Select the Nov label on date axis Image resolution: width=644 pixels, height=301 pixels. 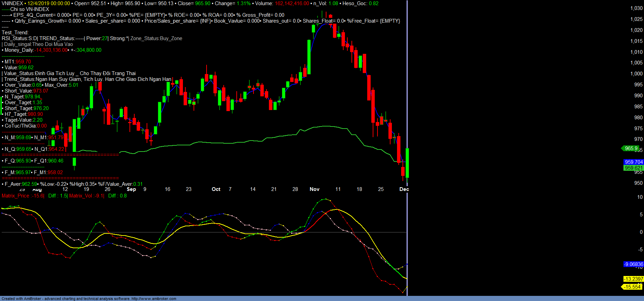pyautogui.click(x=314, y=189)
